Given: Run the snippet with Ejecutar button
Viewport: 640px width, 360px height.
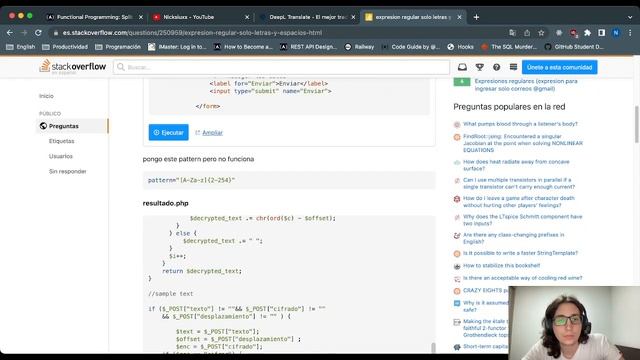Looking at the screenshot, I should [x=169, y=132].
